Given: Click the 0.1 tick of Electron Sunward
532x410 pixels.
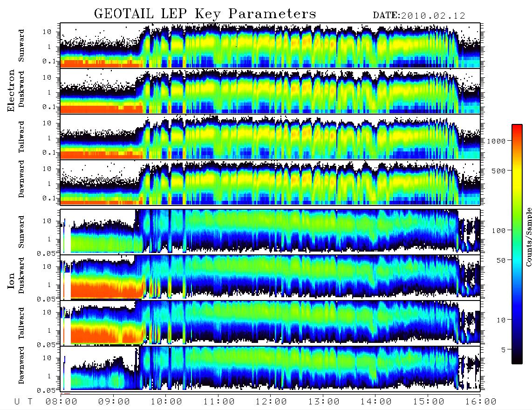Looking at the screenshot, I should (x=49, y=61).
